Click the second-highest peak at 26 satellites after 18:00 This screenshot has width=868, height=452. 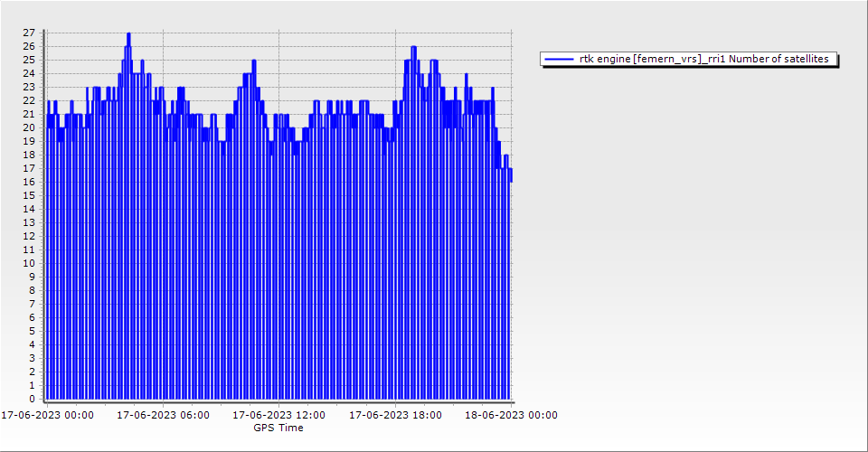tap(413, 49)
